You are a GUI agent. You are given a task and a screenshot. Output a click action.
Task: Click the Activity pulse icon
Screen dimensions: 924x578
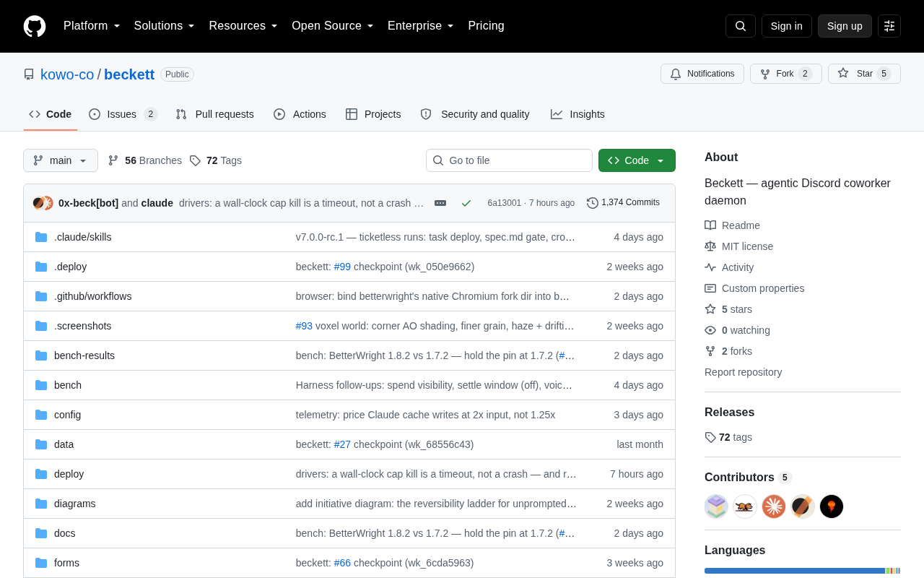pos(710,267)
